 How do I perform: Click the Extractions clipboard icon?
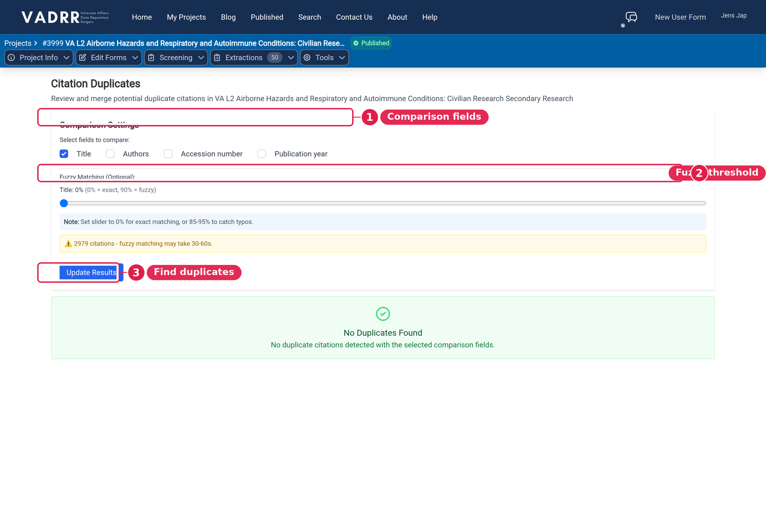click(x=217, y=57)
